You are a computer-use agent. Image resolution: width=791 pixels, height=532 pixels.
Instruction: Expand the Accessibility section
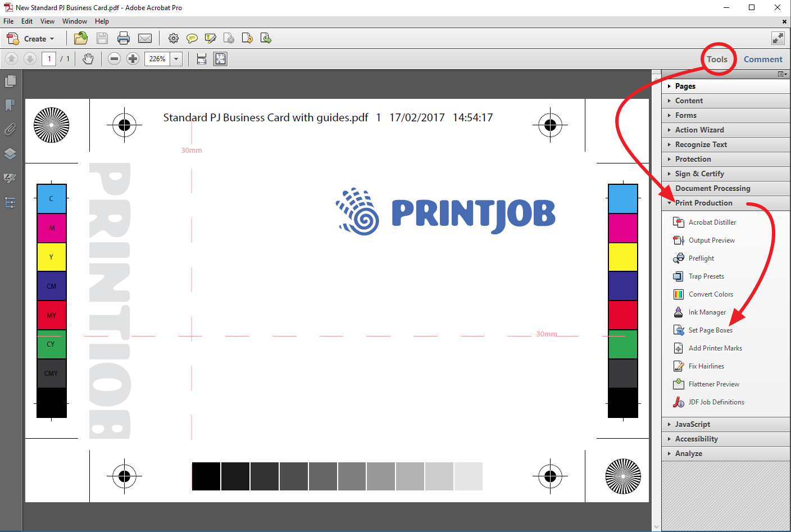click(726, 439)
